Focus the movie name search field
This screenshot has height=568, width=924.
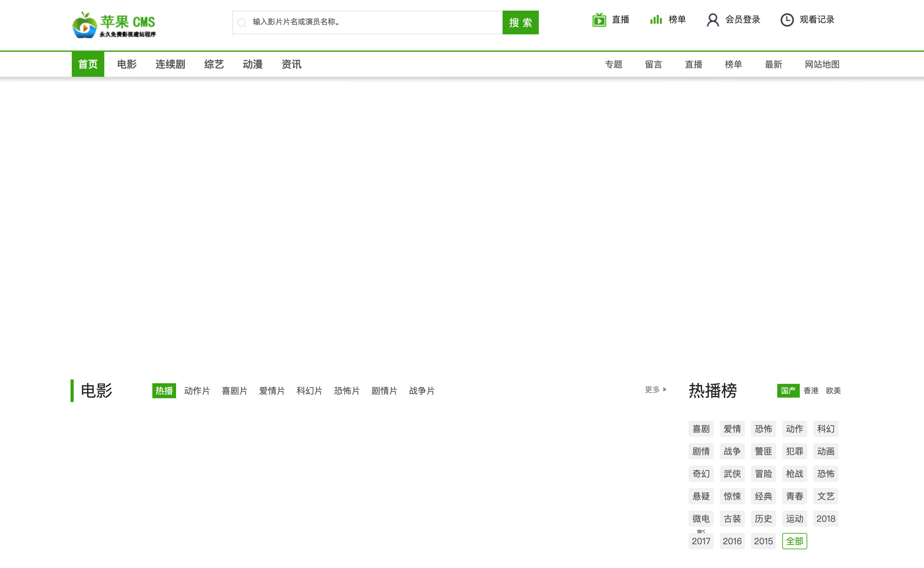pyautogui.click(x=367, y=22)
